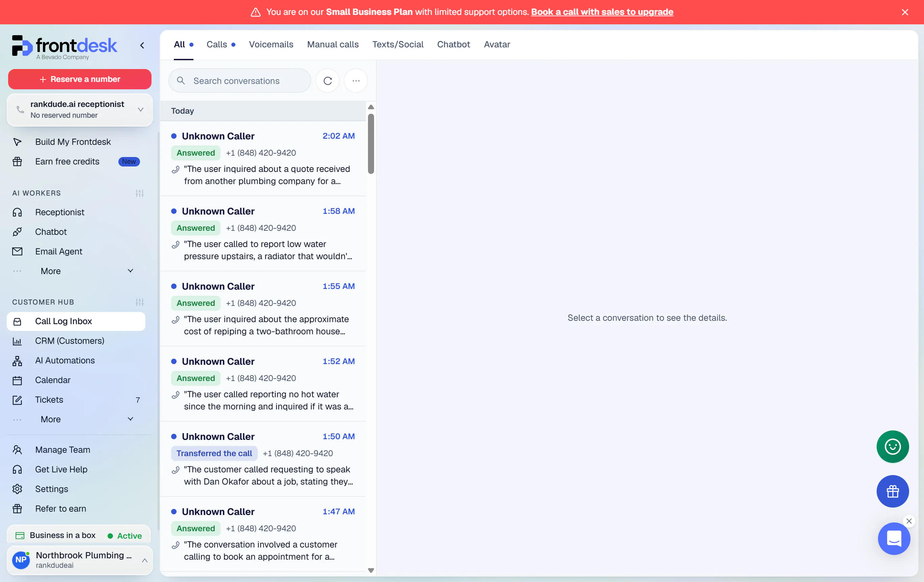This screenshot has height=582, width=924.
Task: Open the chat support widget
Action: coord(894,539)
